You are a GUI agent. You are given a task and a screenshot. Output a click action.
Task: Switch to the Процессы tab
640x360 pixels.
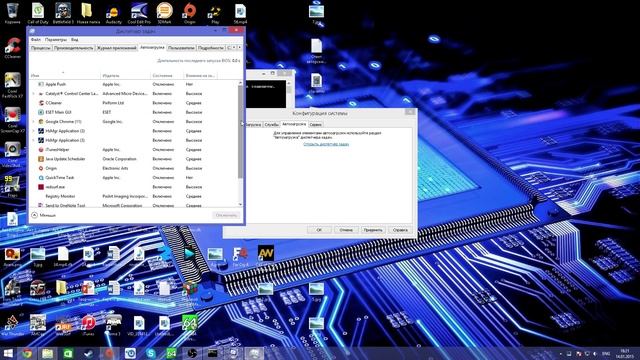tap(41, 48)
